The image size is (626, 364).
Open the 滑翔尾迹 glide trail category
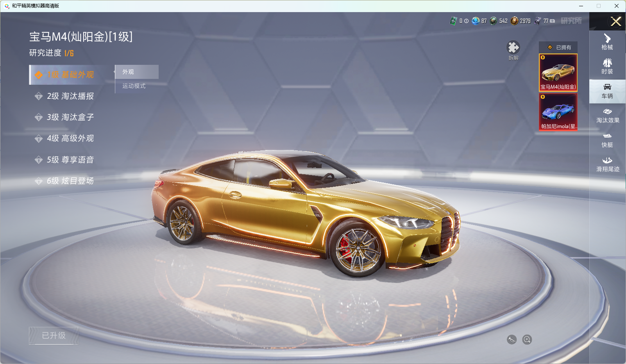pos(607,164)
